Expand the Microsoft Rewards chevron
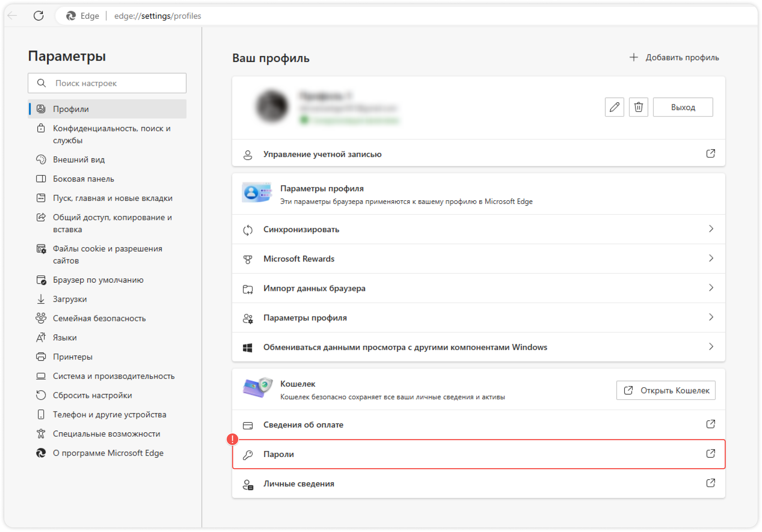This screenshot has height=532, width=762. click(711, 258)
